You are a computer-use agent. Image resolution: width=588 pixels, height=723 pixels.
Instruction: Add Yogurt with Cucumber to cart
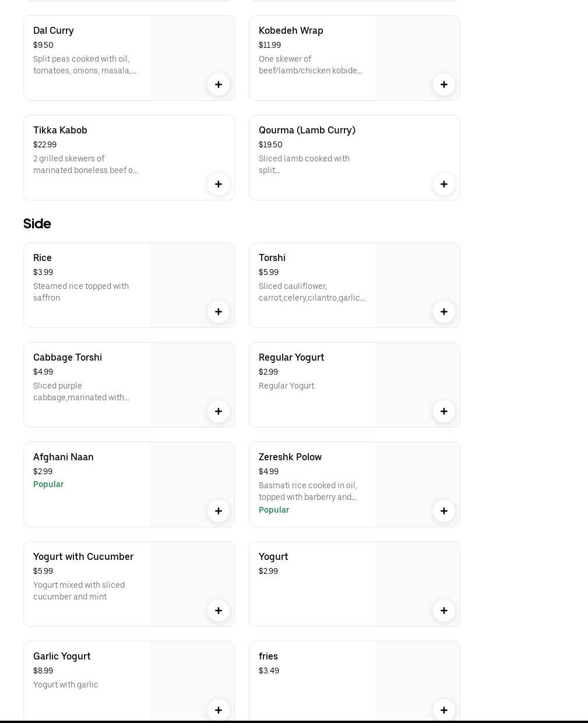pos(219,611)
